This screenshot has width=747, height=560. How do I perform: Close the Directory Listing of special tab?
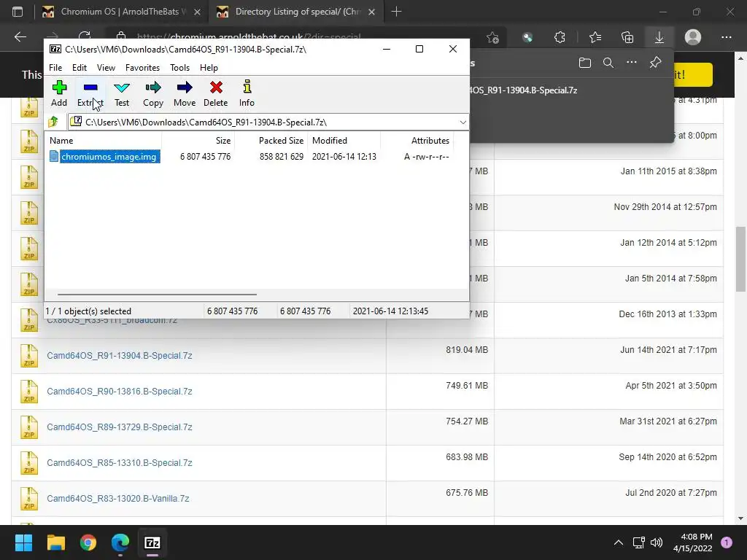coord(372,12)
